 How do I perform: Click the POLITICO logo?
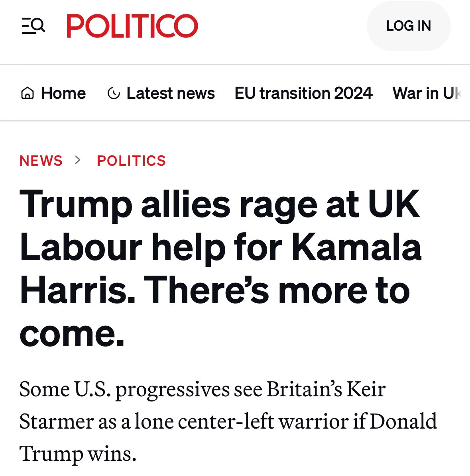(132, 26)
